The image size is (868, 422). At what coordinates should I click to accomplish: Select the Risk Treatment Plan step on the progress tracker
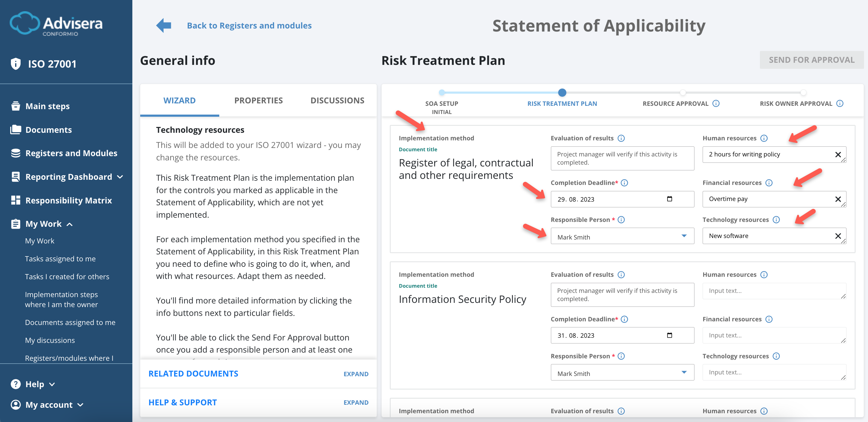(562, 93)
